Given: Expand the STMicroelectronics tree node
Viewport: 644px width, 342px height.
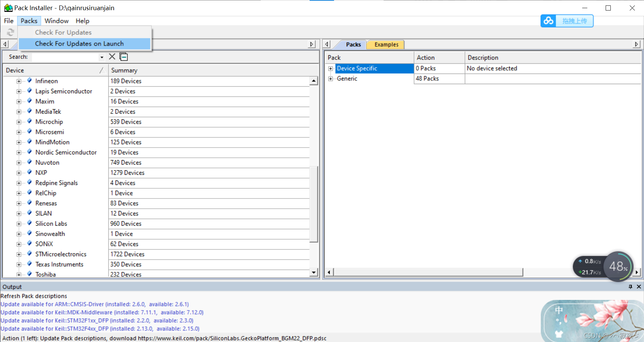Looking at the screenshot, I should [x=19, y=254].
